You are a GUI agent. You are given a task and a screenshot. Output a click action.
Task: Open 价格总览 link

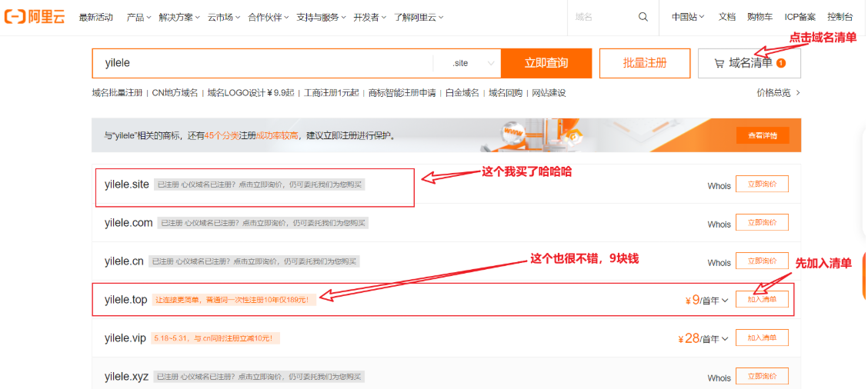(x=778, y=93)
